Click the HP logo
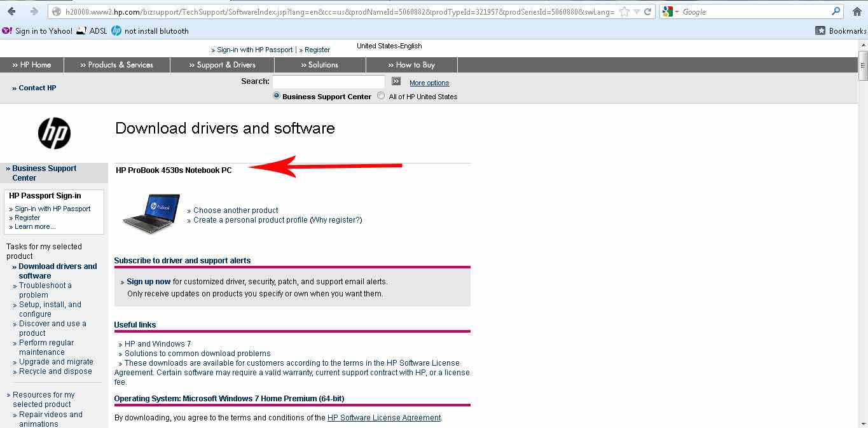Screen dimensions: 868x428 (54, 134)
